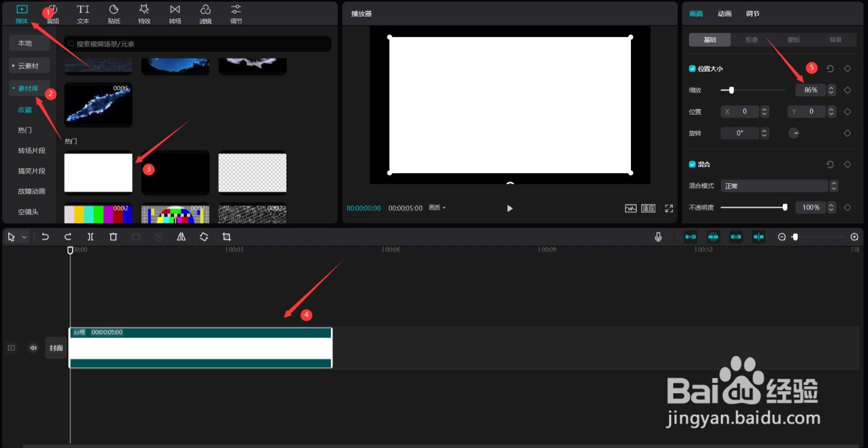Start voice recording with the microphone icon
The height and width of the screenshot is (448, 868).
point(658,237)
